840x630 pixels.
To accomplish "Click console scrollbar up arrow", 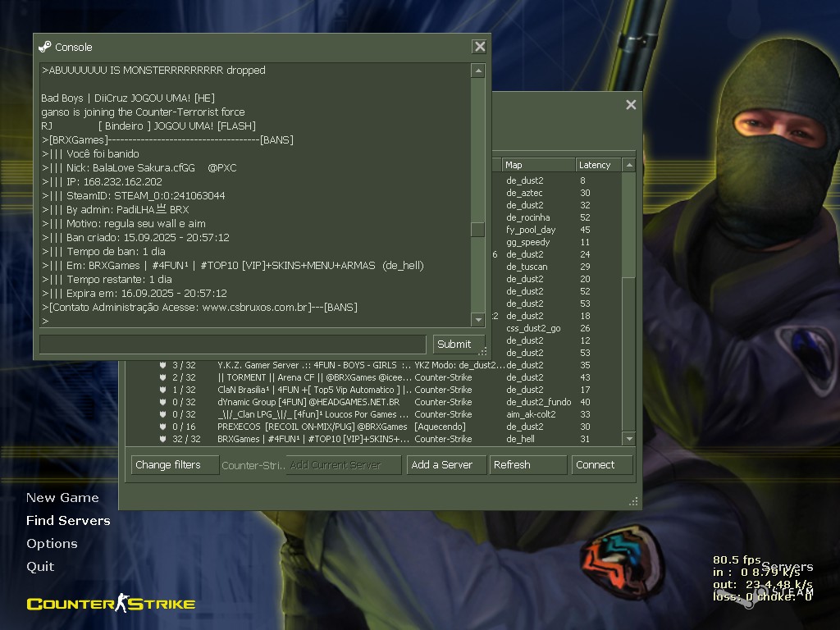I will [x=478, y=71].
